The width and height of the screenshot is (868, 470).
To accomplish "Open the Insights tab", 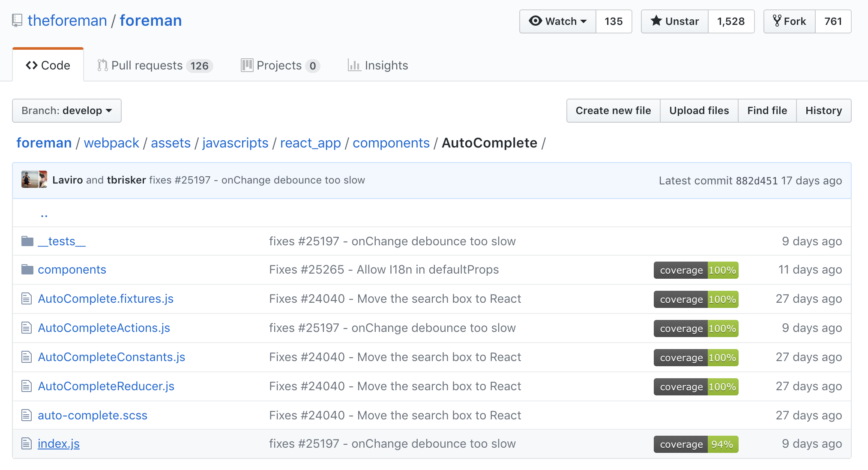I will pyautogui.click(x=378, y=65).
